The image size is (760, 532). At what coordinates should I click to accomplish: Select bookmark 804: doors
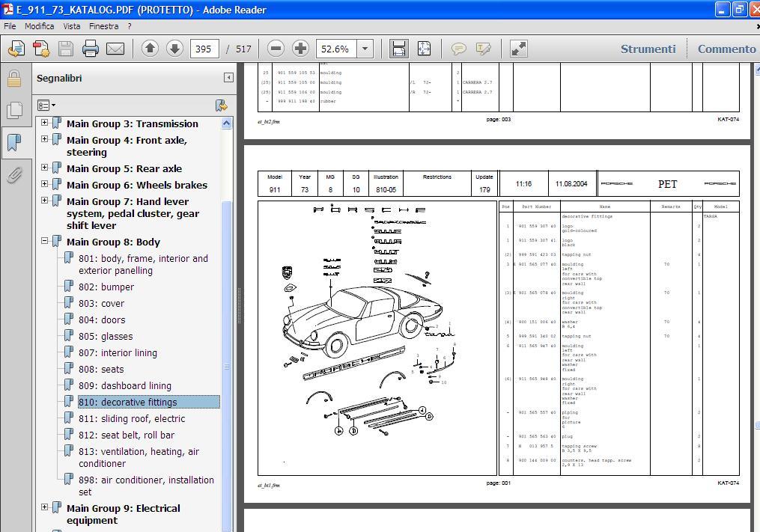[x=102, y=319]
